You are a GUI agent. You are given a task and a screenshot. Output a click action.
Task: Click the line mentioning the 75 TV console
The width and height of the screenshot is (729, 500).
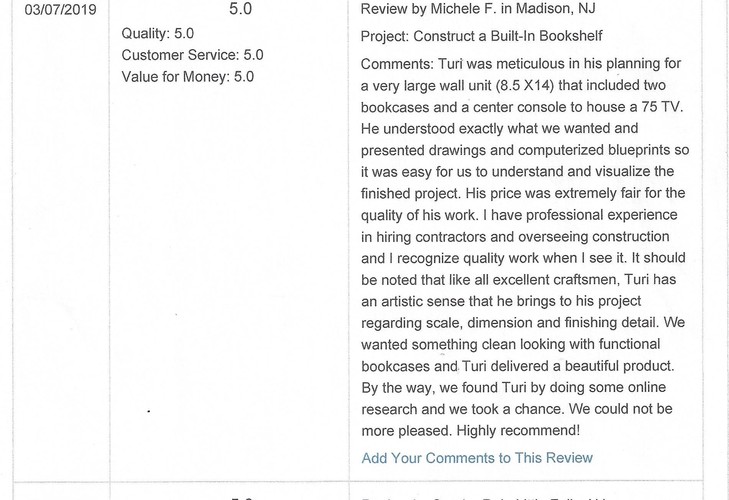tap(522, 107)
